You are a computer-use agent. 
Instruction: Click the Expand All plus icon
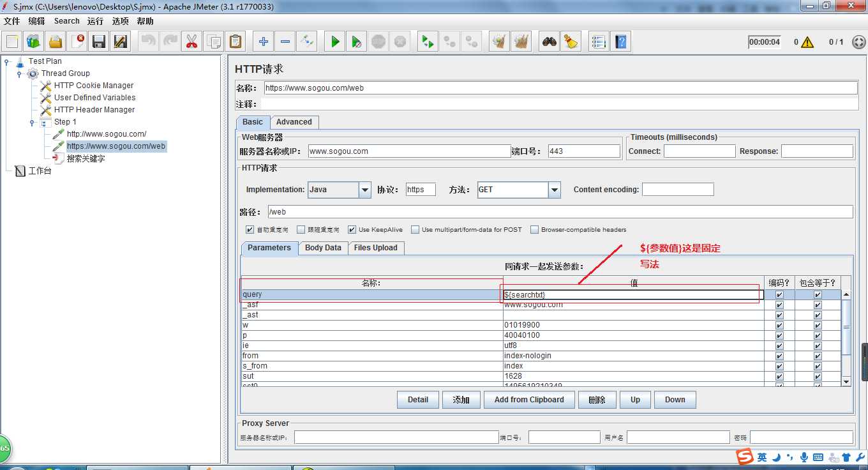264,42
